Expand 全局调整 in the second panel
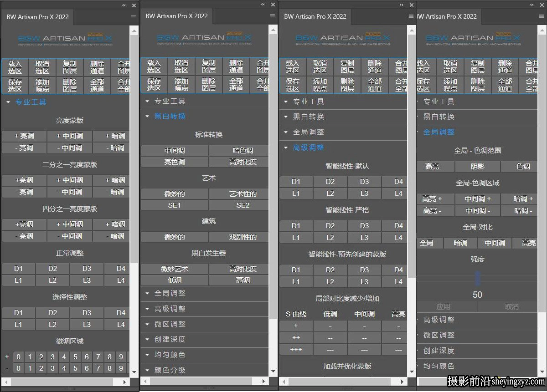 (204, 293)
